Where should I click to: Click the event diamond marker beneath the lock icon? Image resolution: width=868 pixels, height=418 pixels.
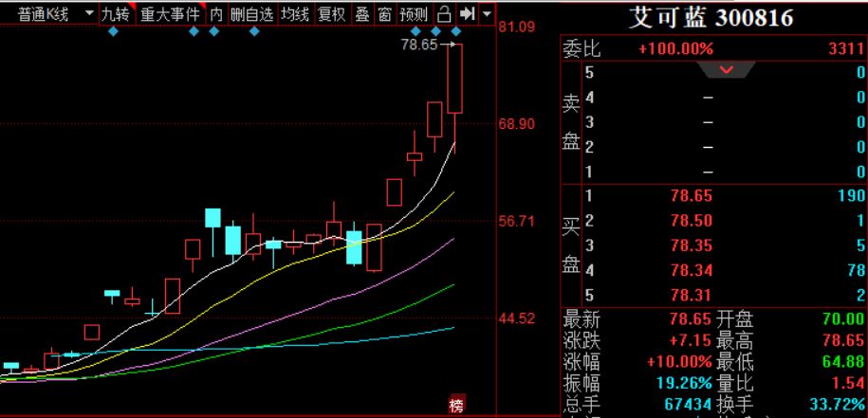pyautogui.click(x=435, y=31)
